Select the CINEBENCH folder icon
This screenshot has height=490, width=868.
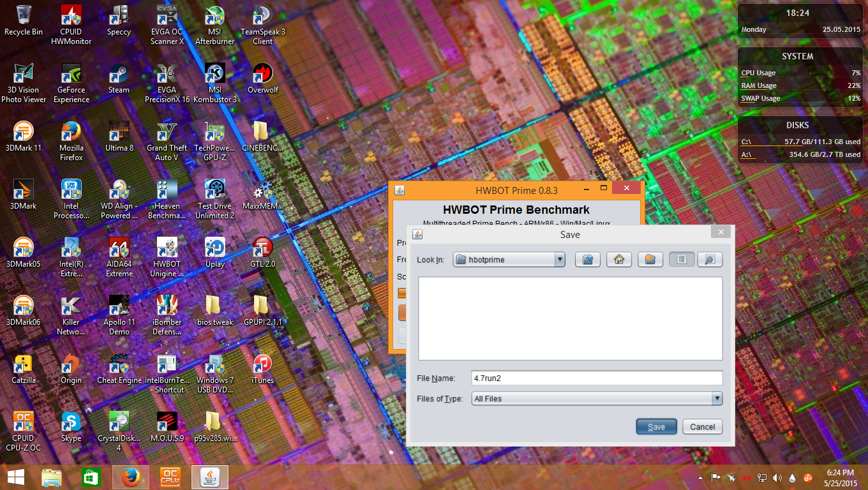pos(262,137)
